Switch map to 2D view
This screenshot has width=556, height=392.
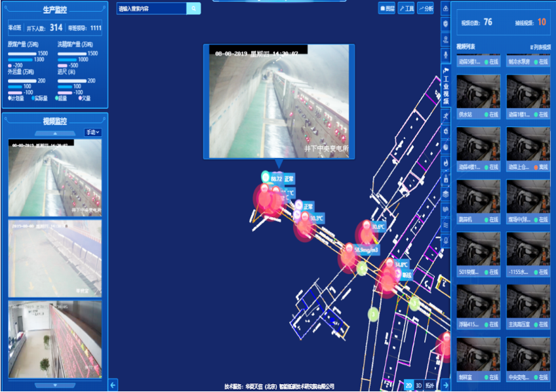(408, 385)
